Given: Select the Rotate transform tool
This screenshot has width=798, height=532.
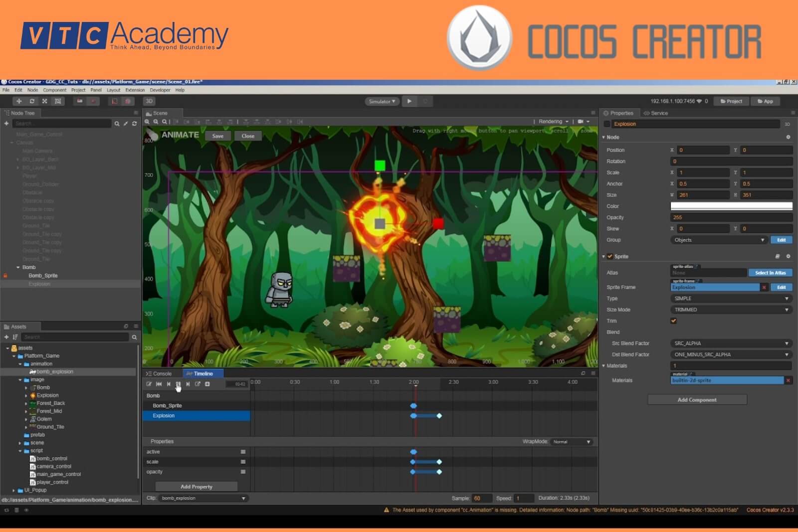Looking at the screenshot, I should tap(32, 101).
